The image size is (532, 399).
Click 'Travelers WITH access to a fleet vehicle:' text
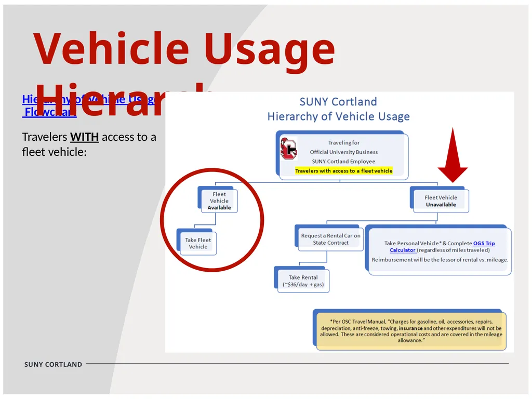click(89, 144)
